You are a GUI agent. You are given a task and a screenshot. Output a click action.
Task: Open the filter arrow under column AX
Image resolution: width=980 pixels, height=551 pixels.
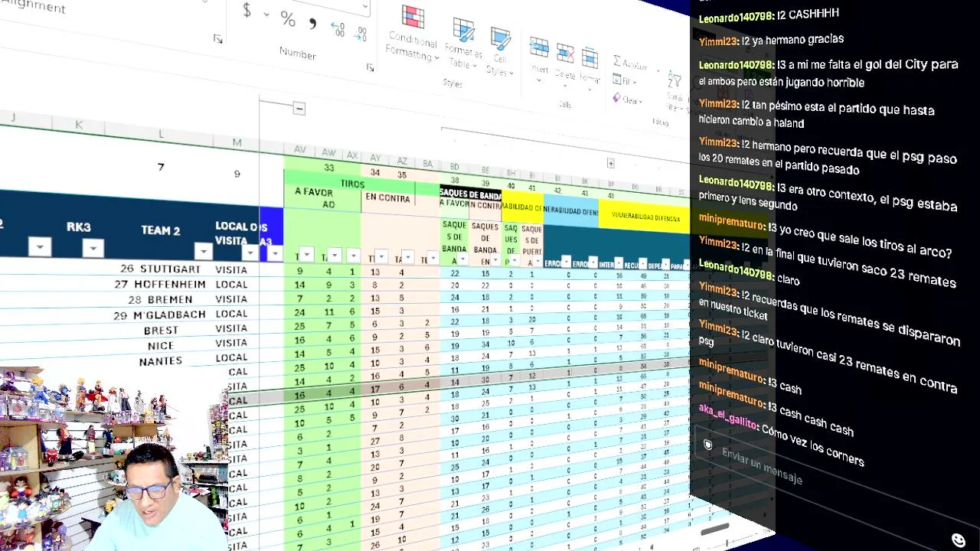353,256
